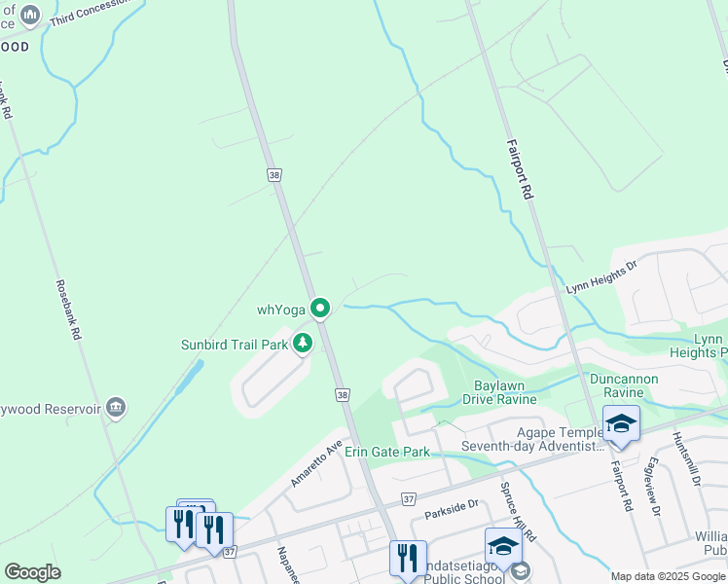Click restaurant marker at Highway 38 bottom

click(x=408, y=560)
